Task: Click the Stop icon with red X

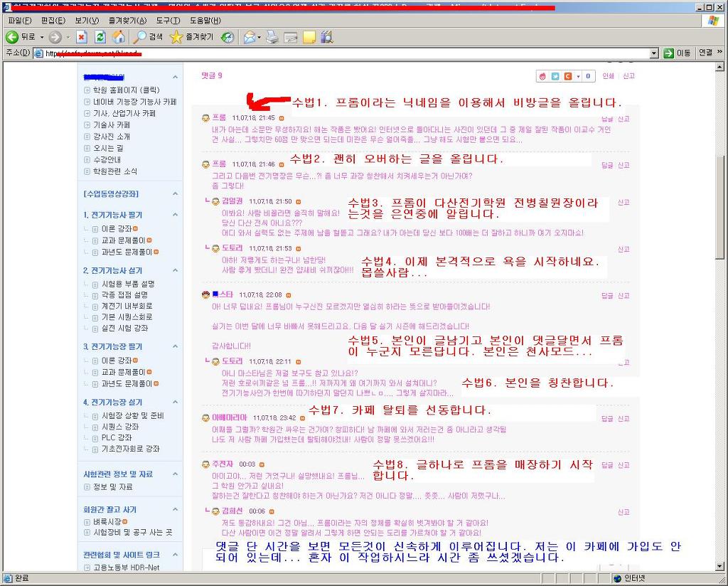Action: point(82,37)
